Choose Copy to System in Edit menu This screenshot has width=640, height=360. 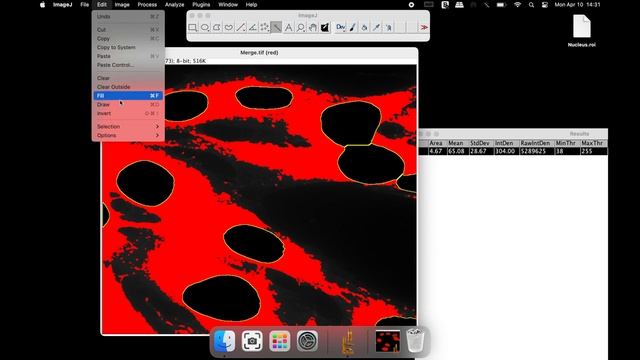(x=128, y=47)
